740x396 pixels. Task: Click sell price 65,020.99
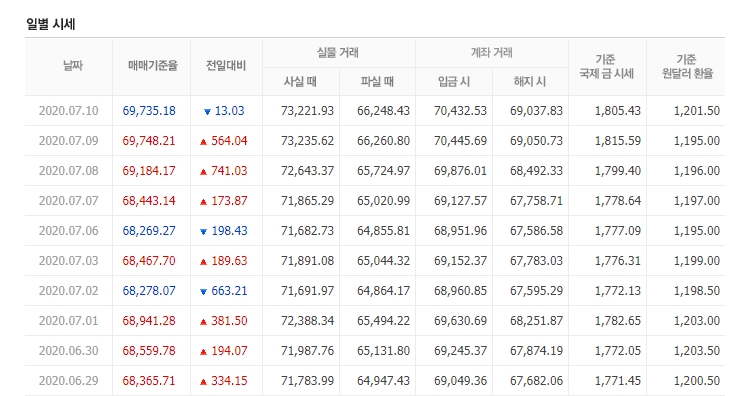383,201
